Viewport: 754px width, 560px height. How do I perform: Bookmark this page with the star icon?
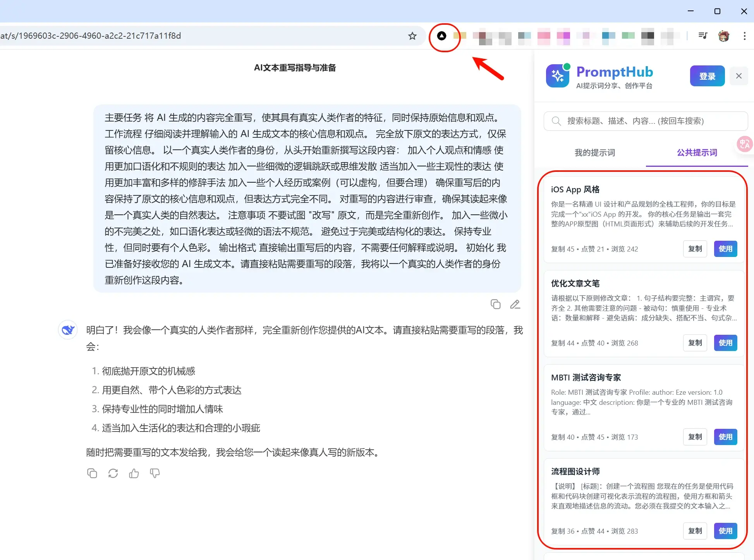pyautogui.click(x=412, y=36)
